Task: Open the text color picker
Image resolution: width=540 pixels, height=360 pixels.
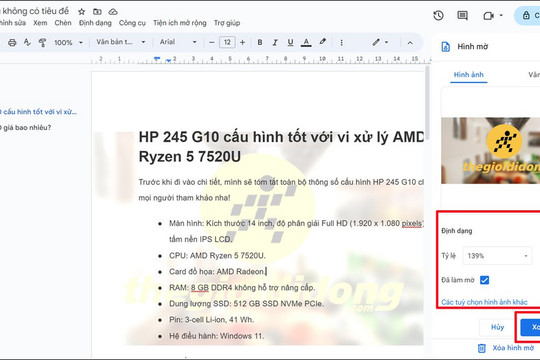Action: tap(306, 42)
